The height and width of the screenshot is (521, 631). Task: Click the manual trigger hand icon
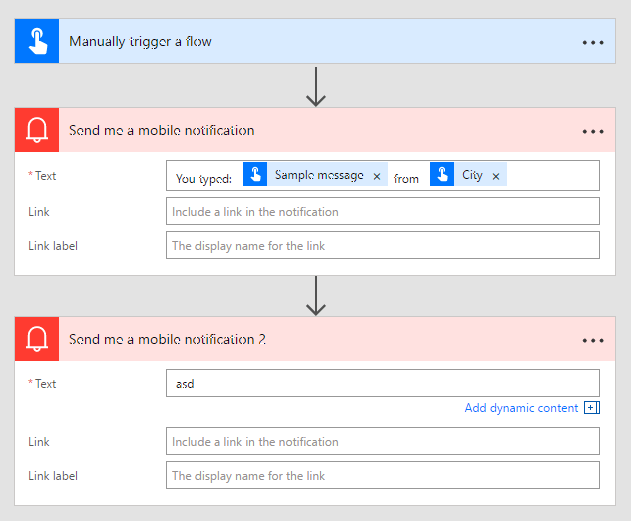37,42
